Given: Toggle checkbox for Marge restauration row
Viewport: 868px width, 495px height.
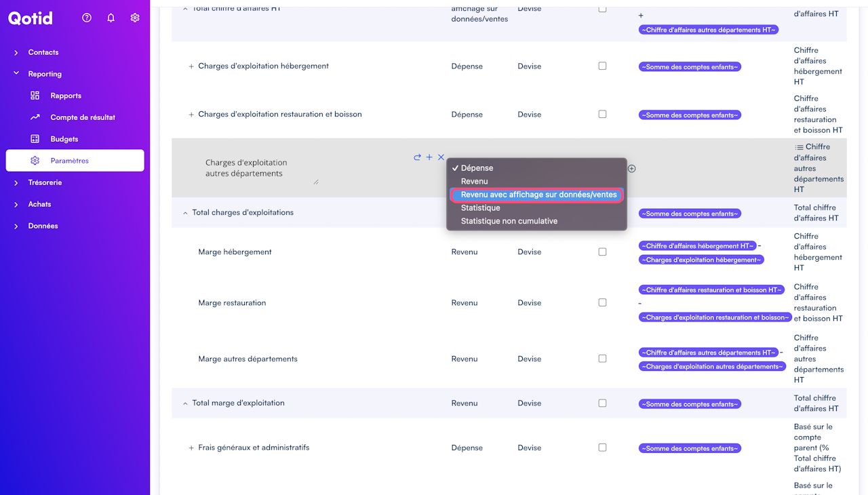Looking at the screenshot, I should (x=602, y=302).
